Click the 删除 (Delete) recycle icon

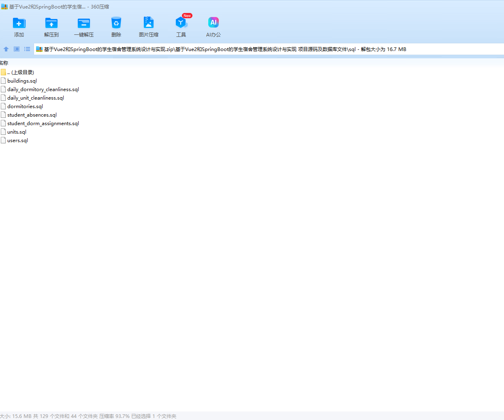(116, 23)
